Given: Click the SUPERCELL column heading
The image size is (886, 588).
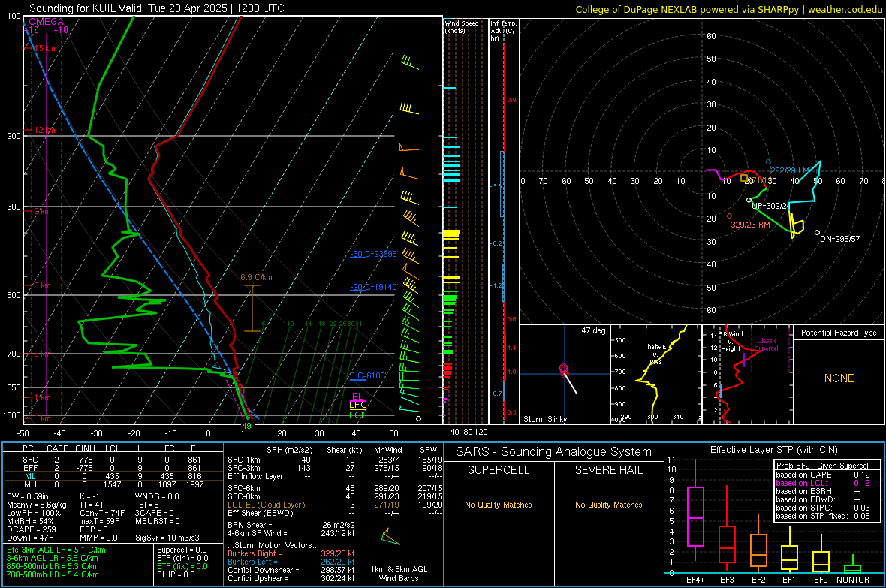Looking at the screenshot, I should point(499,470).
